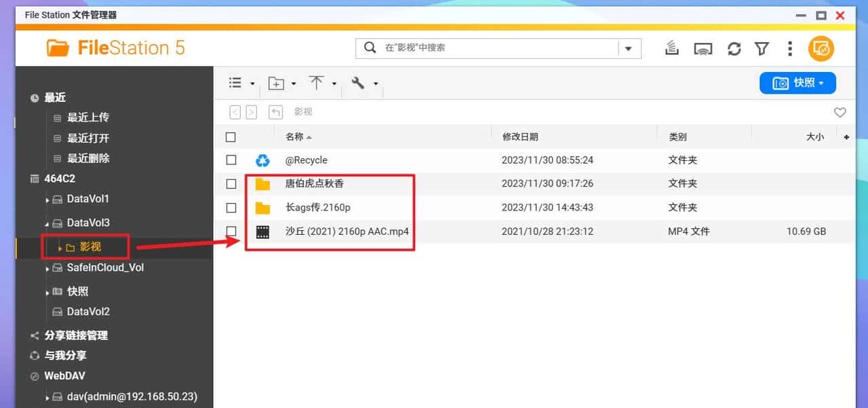The height and width of the screenshot is (408, 868).
Task: Click the date 2023/11/30 09:17:26
Action: (547, 184)
